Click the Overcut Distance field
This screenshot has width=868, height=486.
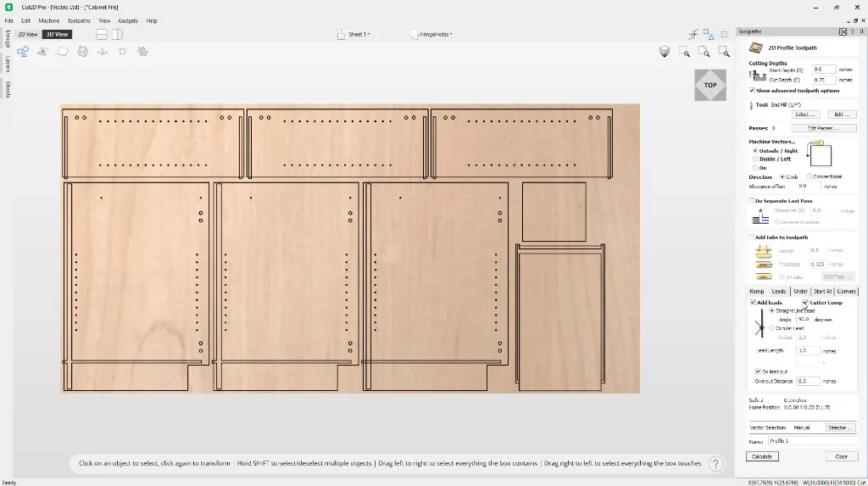coord(808,382)
